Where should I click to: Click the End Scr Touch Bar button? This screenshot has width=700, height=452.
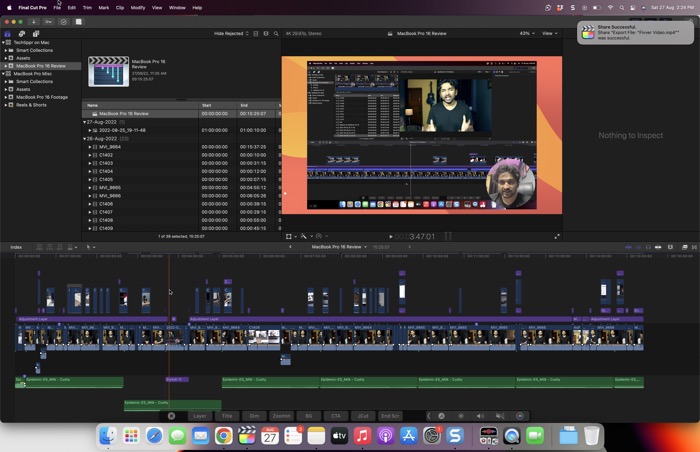390,416
